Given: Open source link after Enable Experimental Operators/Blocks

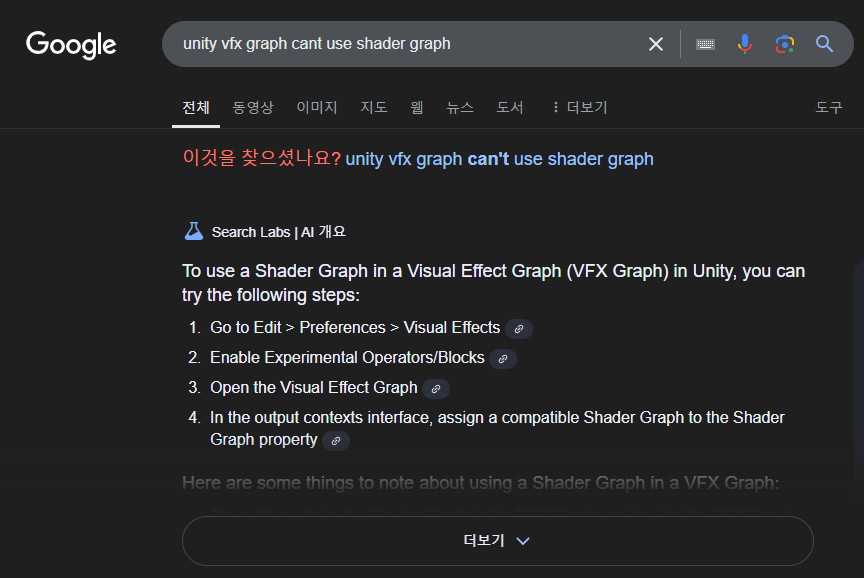Looking at the screenshot, I should pyautogui.click(x=503, y=359).
